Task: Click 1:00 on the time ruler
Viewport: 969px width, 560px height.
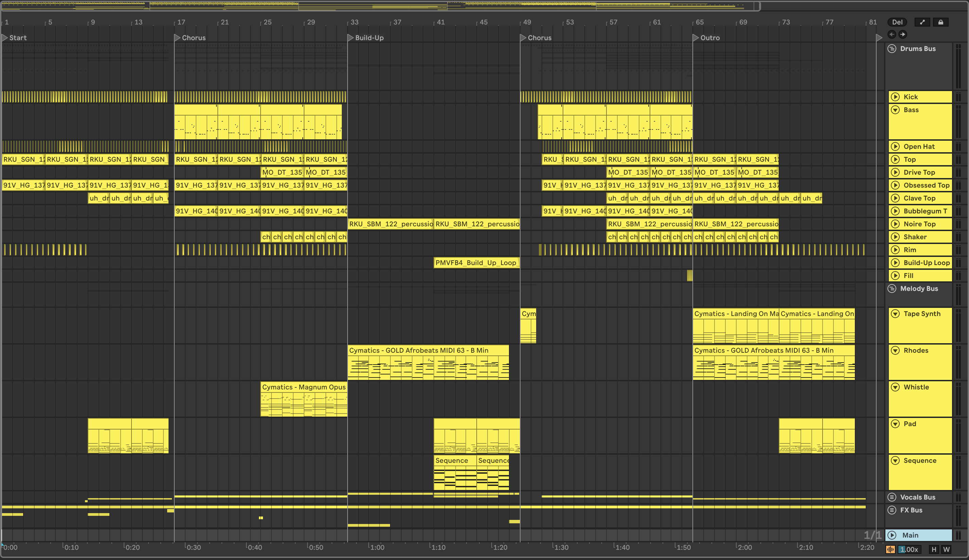Action: 377,547
